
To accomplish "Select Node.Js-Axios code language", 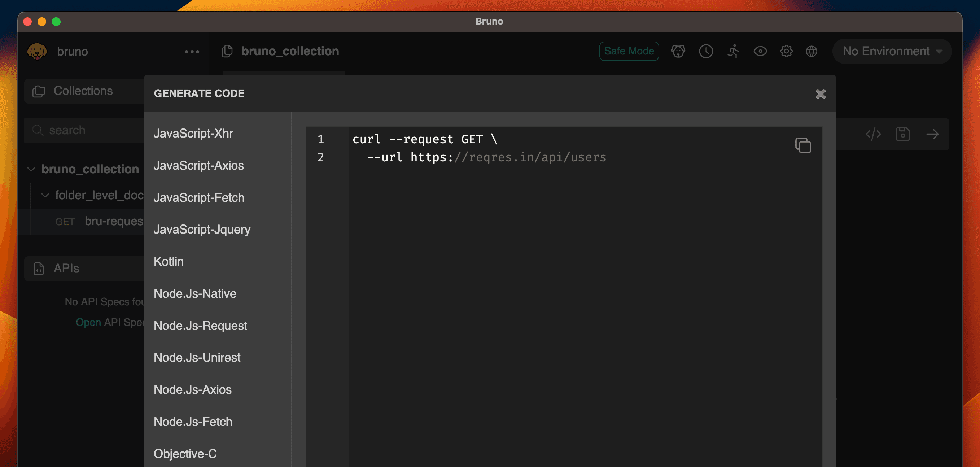I will 193,389.
